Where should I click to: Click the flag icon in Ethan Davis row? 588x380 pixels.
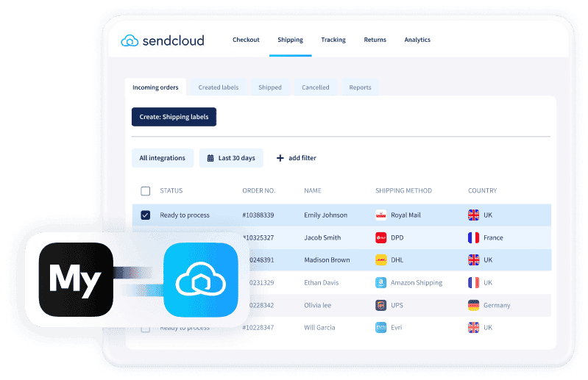pos(474,283)
